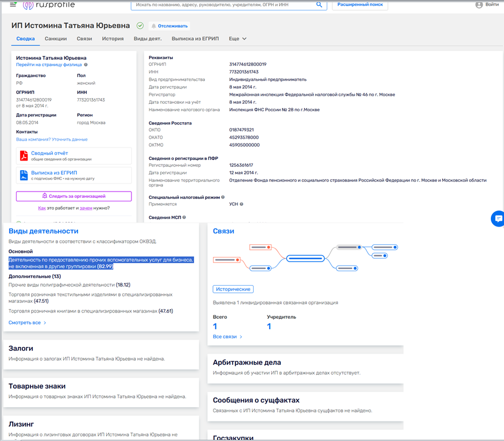
Task: Click the ОКАТО value 45293578000
Action: tap(243, 137)
